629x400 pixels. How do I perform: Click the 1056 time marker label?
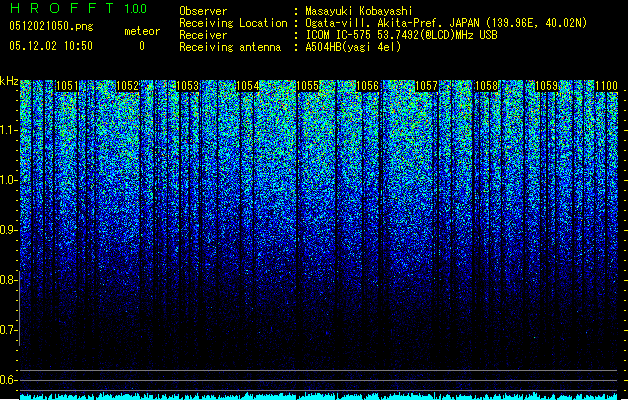pyautogui.click(x=367, y=86)
